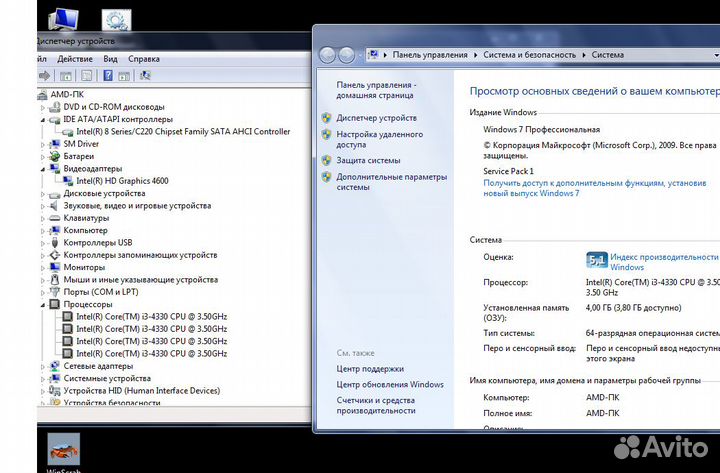Click Система и безопасность breadcrumb
This screenshot has height=473, width=720.
tap(529, 55)
